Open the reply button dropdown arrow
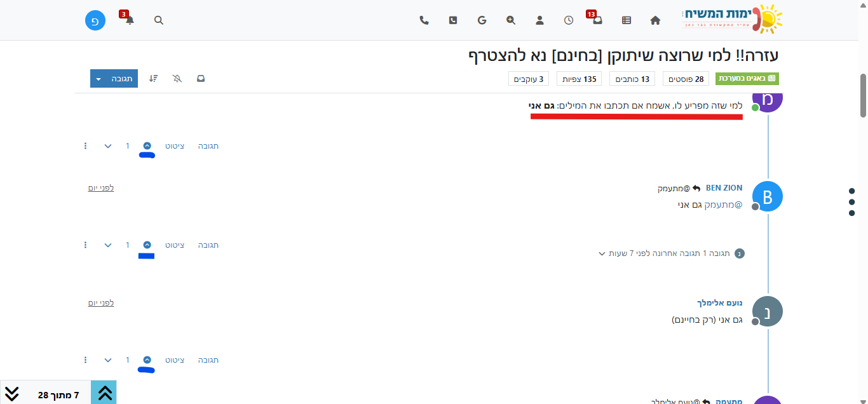The height and width of the screenshot is (404, 868). point(98,78)
